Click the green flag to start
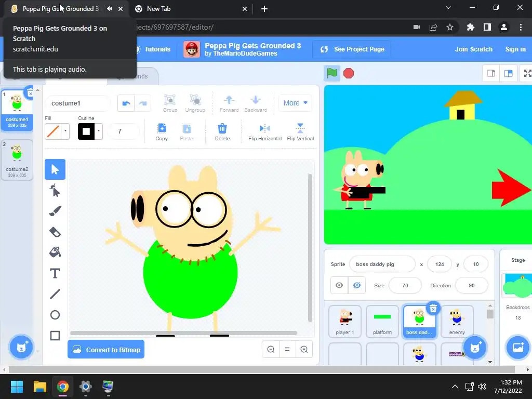The width and height of the screenshot is (532, 399). click(331, 73)
